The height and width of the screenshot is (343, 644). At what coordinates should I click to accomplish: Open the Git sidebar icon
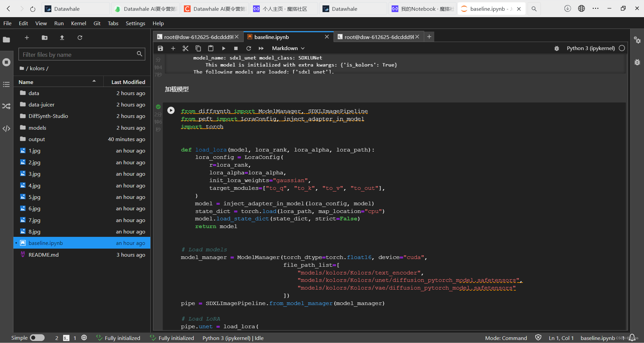(x=6, y=106)
